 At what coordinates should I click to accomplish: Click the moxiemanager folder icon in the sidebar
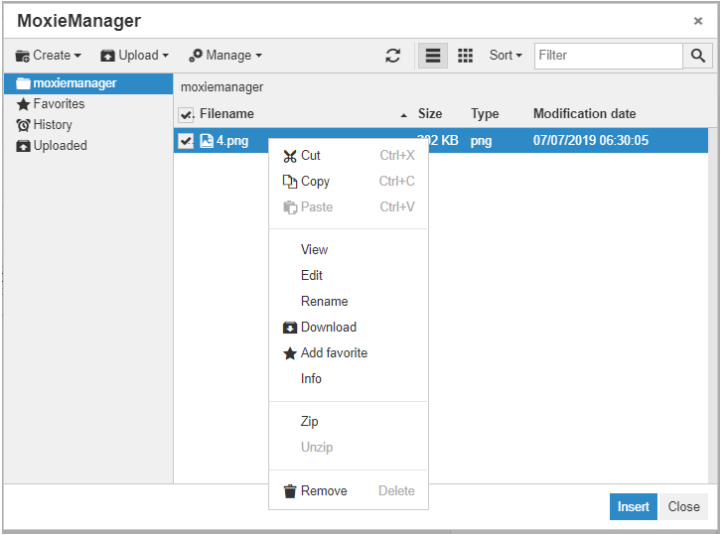click(23, 83)
